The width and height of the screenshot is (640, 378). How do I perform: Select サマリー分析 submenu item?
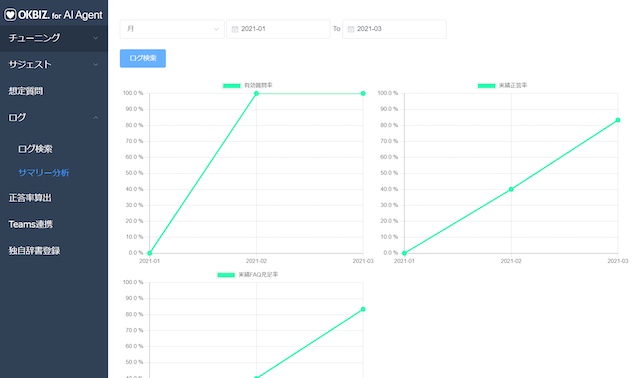(x=44, y=173)
